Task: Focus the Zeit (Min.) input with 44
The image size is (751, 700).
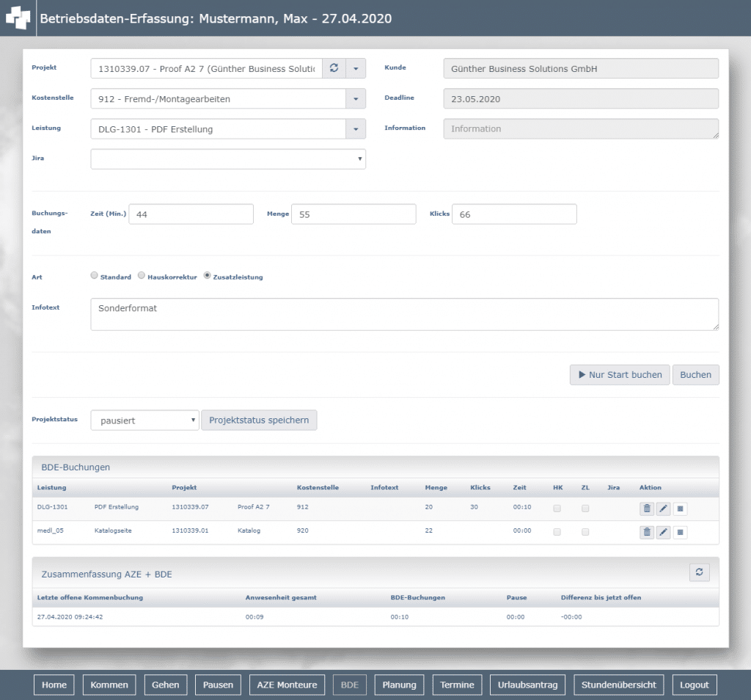Action: pyautogui.click(x=191, y=214)
